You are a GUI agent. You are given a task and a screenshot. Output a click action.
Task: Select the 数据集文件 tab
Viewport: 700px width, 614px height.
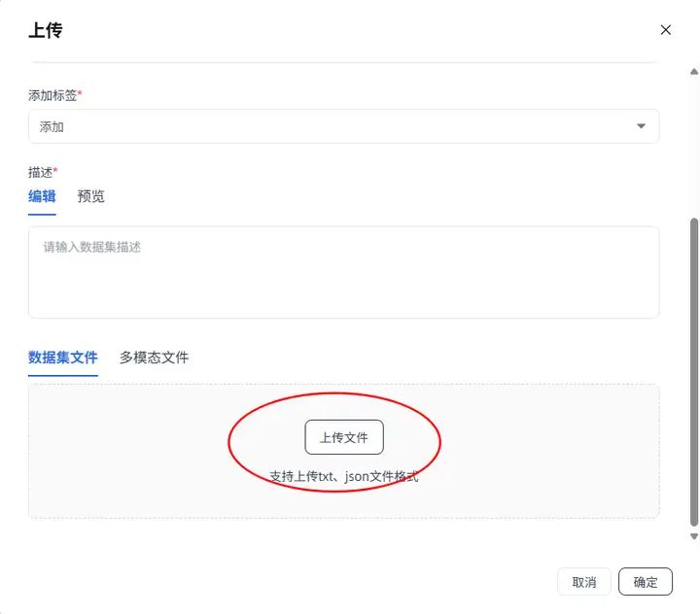coord(63,358)
